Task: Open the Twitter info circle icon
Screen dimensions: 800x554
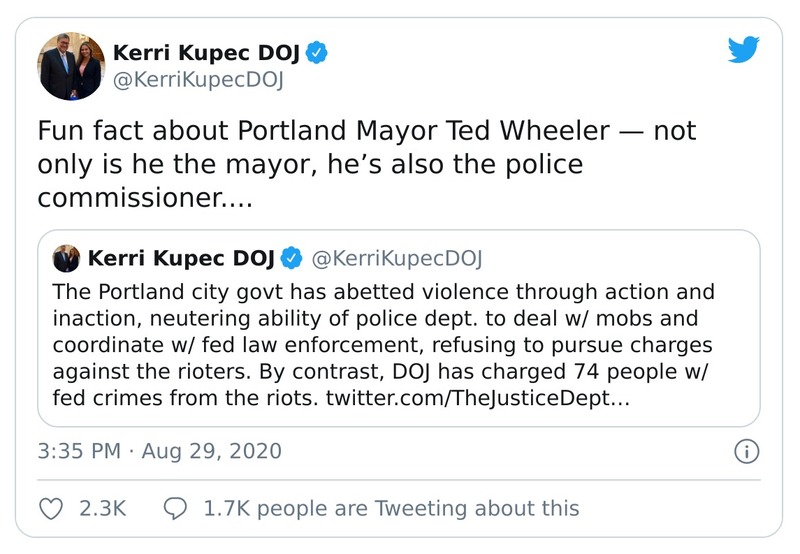Action: tap(746, 451)
